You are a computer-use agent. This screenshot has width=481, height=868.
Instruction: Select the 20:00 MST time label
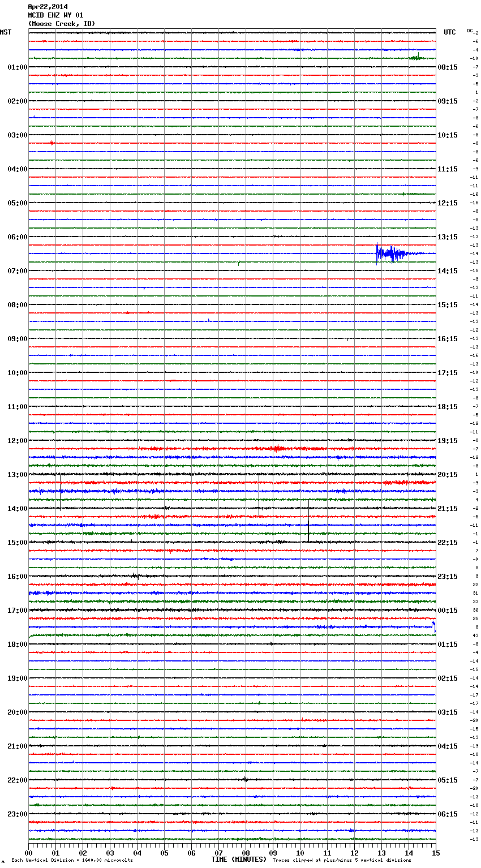tap(18, 712)
